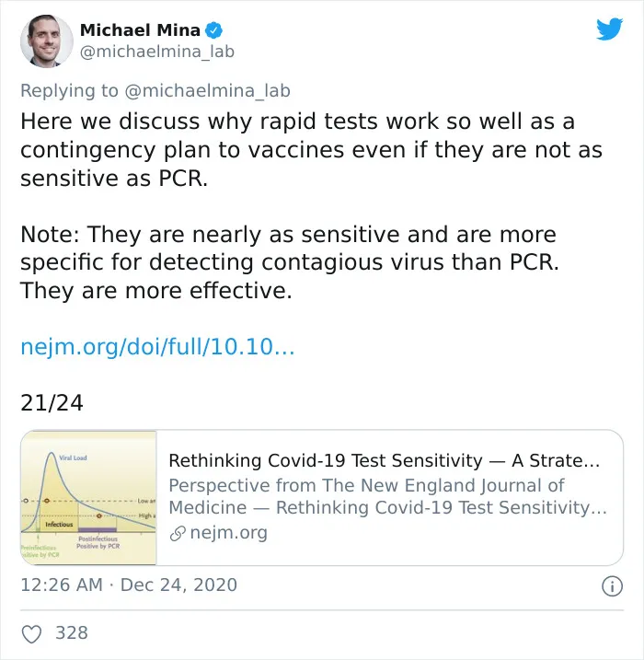Click the Rethinking Covid-19 Test Sensitivity card title

click(384, 460)
